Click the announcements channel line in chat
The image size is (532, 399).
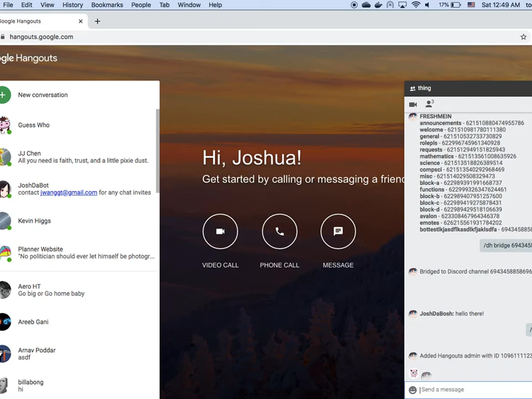pyautogui.click(x=471, y=123)
